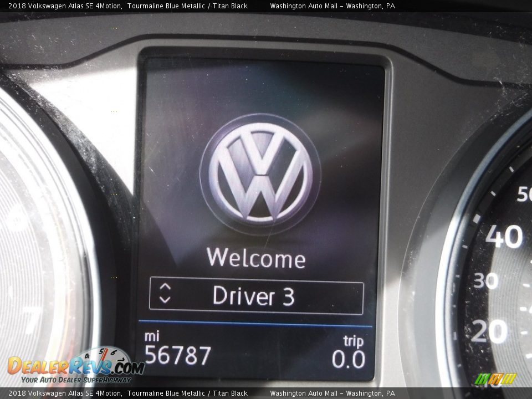The height and width of the screenshot is (399, 532).
Task: Click the top caption '2018 Volkswagen Atlas SE 4Motion'
Action: tap(65, 6)
